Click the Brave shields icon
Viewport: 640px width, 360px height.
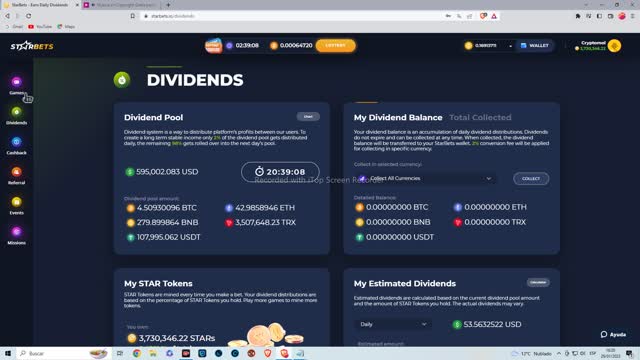483,16
